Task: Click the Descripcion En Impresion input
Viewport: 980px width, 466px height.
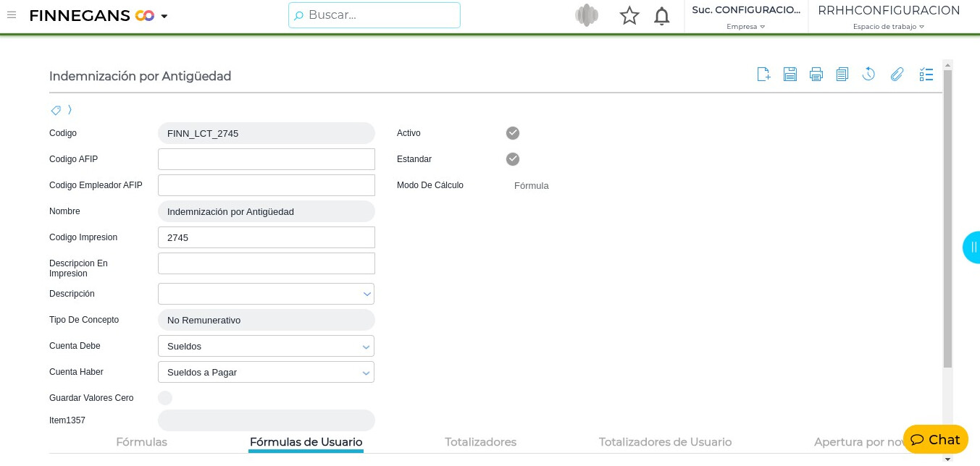Action: [267, 263]
